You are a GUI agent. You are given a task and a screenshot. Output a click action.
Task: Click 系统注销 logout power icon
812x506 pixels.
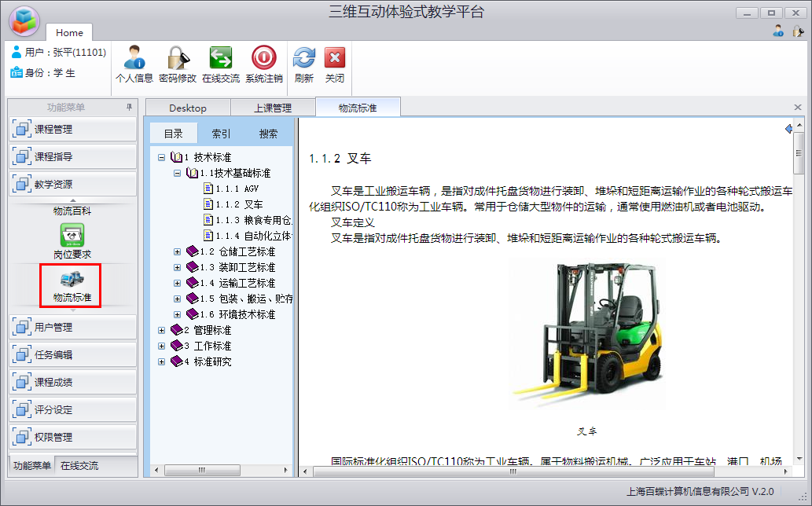(x=263, y=59)
